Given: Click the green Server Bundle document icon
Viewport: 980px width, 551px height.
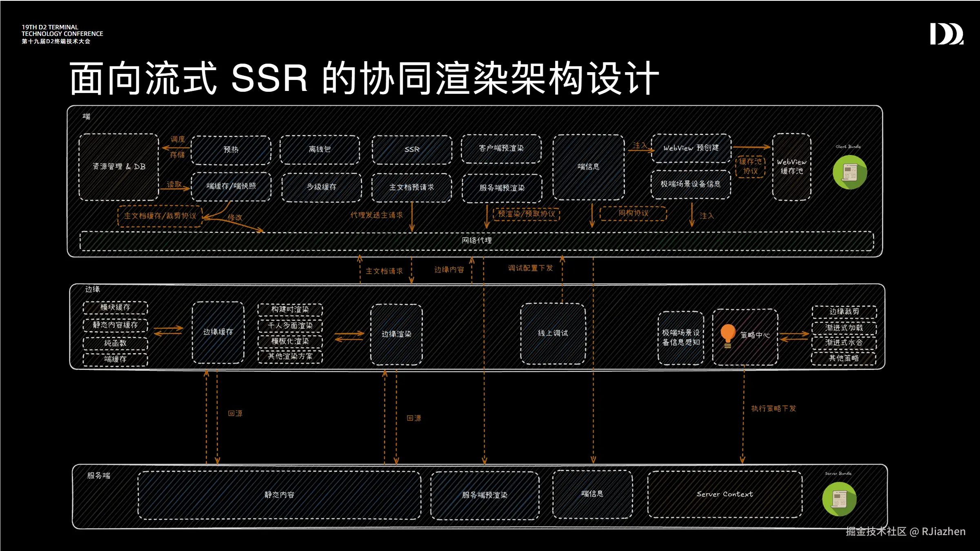Looking at the screenshot, I should pyautogui.click(x=839, y=499).
